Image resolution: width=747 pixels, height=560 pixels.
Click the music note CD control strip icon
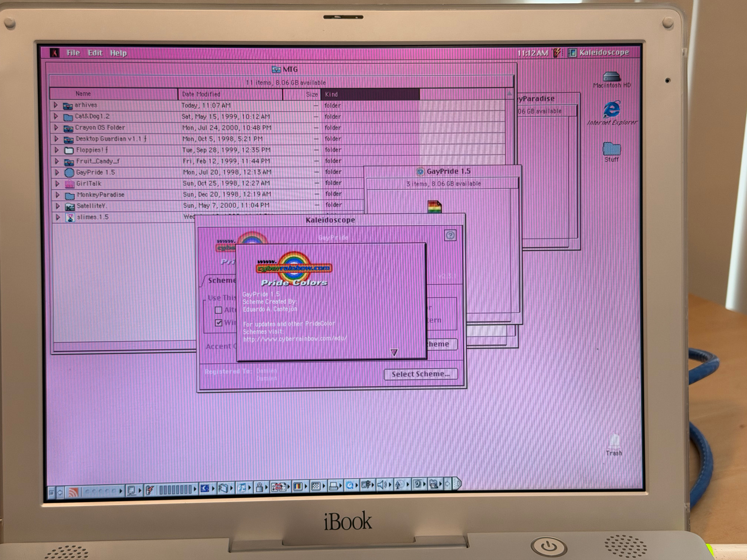[242, 487]
